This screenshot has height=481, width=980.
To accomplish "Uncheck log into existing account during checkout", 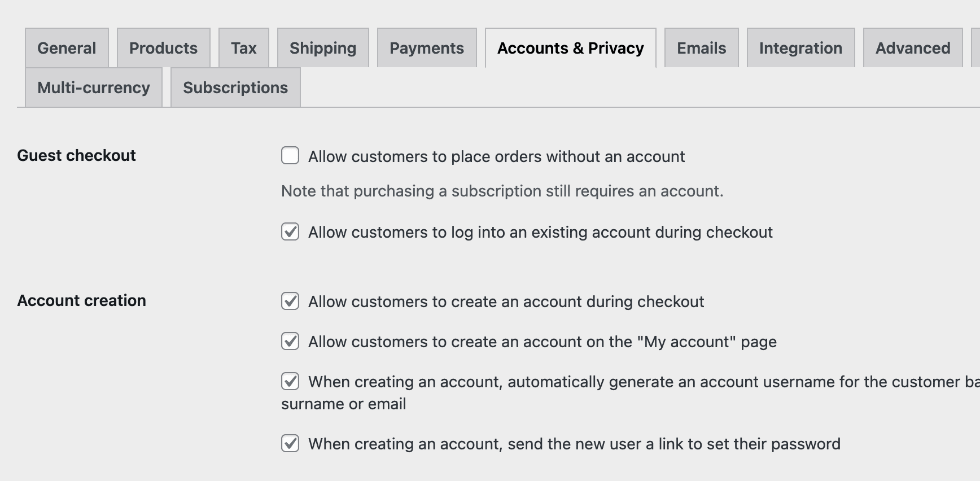I will 290,231.
